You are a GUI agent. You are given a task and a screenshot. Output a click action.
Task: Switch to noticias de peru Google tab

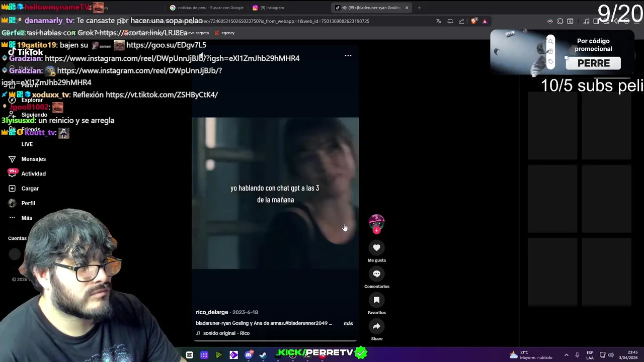[206, 8]
